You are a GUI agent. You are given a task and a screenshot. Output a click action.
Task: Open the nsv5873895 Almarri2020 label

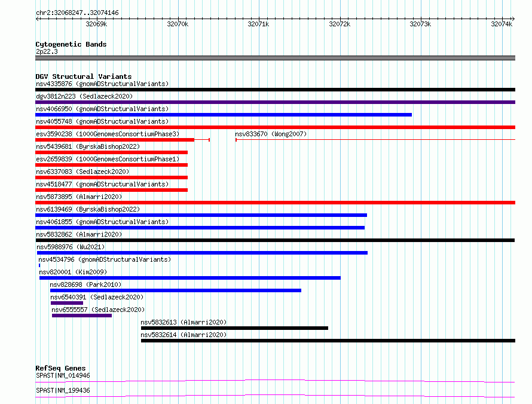(x=79, y=197)
